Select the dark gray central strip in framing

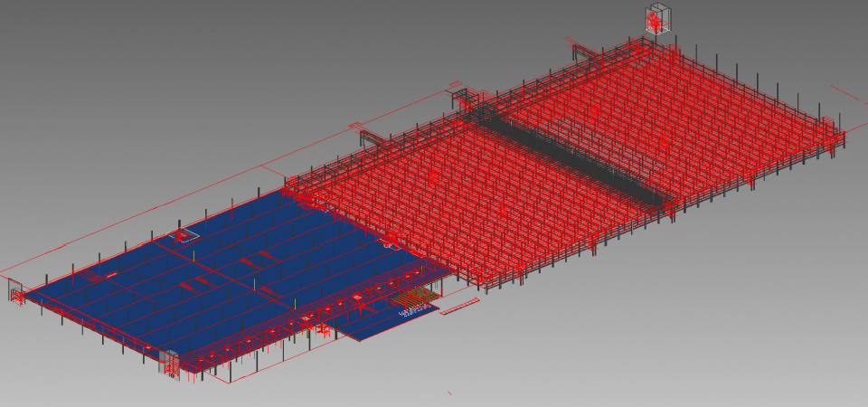click(x=579, y=156)
